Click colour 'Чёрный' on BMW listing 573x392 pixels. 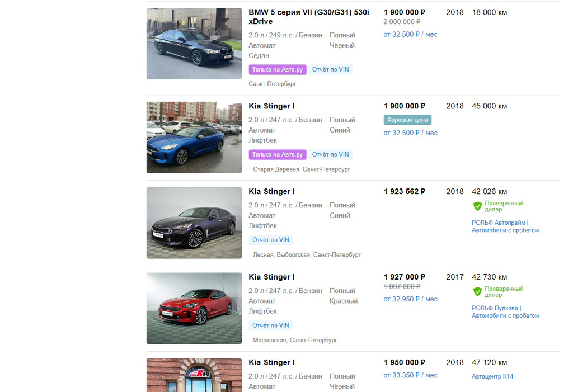[342, 46]
